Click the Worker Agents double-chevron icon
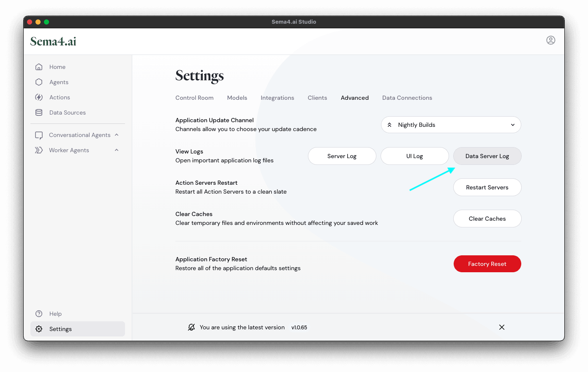Image resolution: width=588 pixels, height=372 pixels. 39,150
